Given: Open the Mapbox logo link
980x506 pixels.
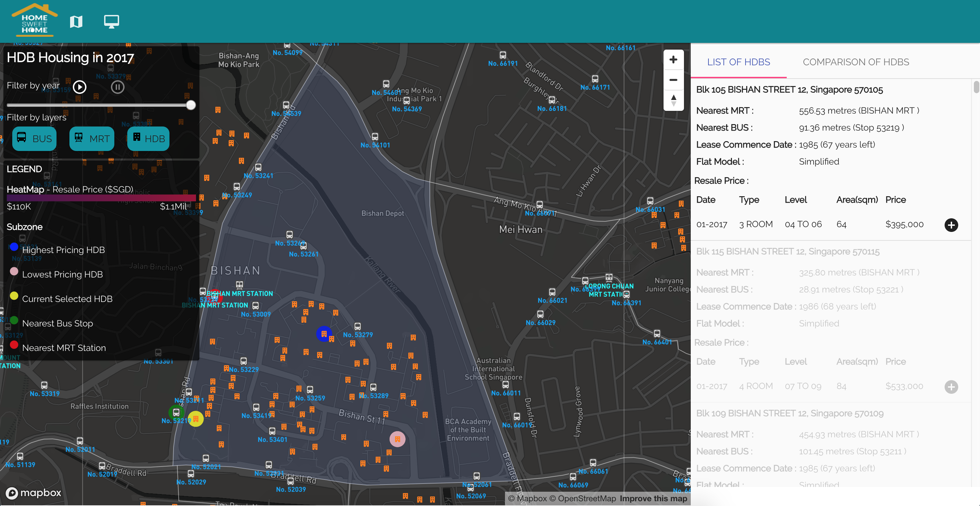Looking at the screenshot, I should 33,493.
